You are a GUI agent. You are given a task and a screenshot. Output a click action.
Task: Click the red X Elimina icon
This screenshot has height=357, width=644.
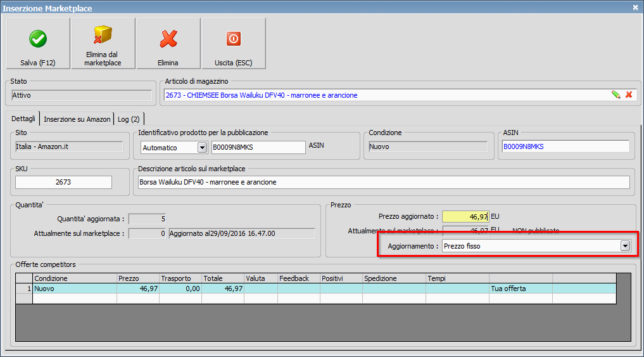tap(168, 39)
